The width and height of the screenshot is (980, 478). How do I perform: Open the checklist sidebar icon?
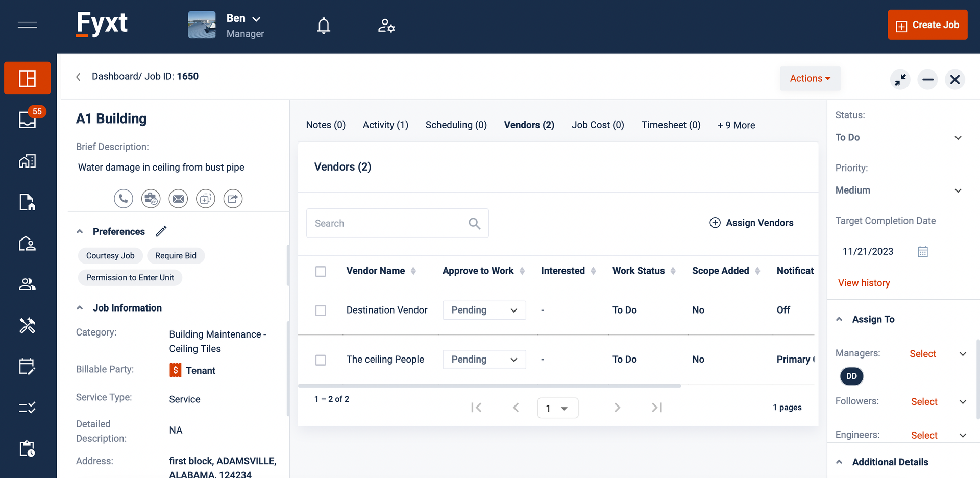click(28, 408)
